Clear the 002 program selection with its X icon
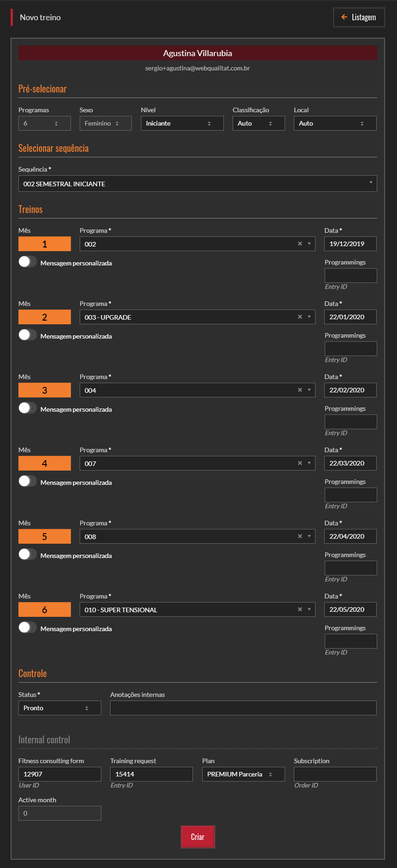 pyautogui.click(x=300, y=244)
